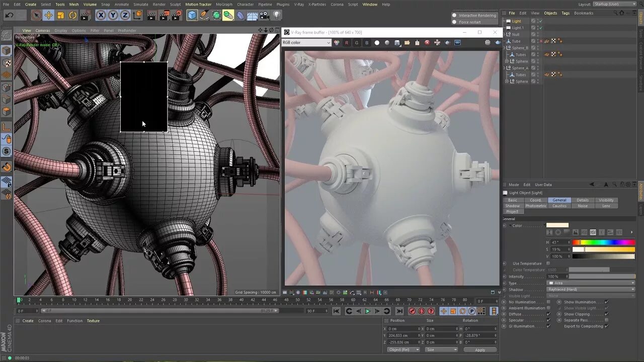
Task: Click the Undo arrow icon
Action: click(9, 16)
